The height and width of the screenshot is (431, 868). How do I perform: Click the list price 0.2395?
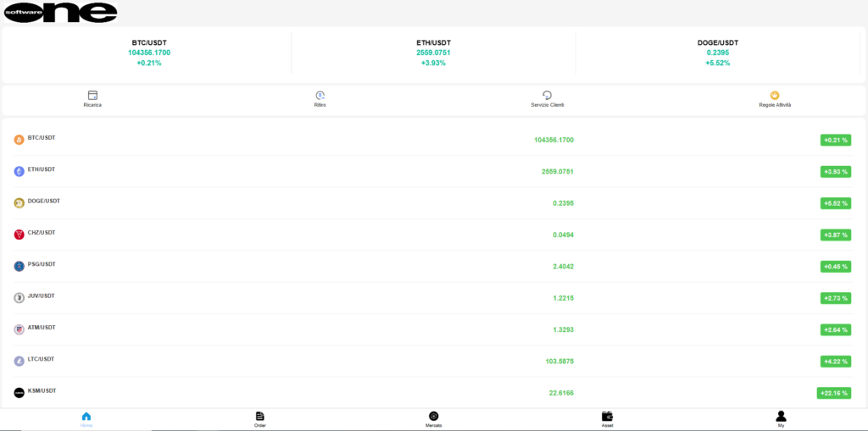(563, 203)
